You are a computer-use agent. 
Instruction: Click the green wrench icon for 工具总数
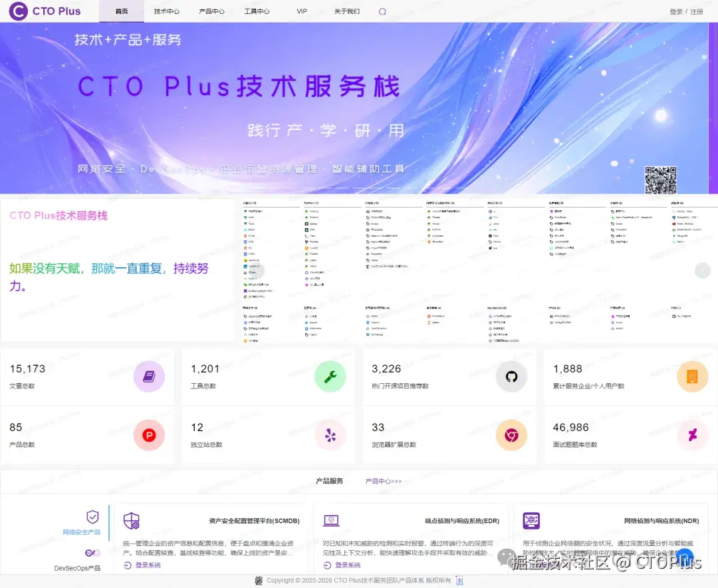[330, 376]
